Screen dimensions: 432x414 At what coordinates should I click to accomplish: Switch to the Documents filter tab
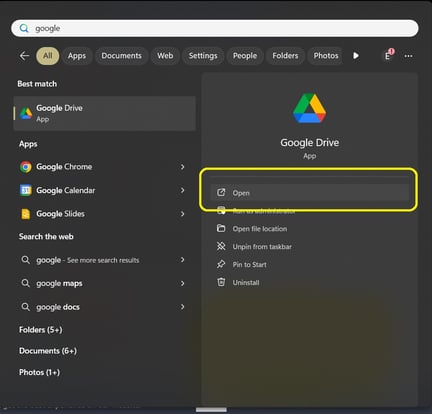click(121, 56)
